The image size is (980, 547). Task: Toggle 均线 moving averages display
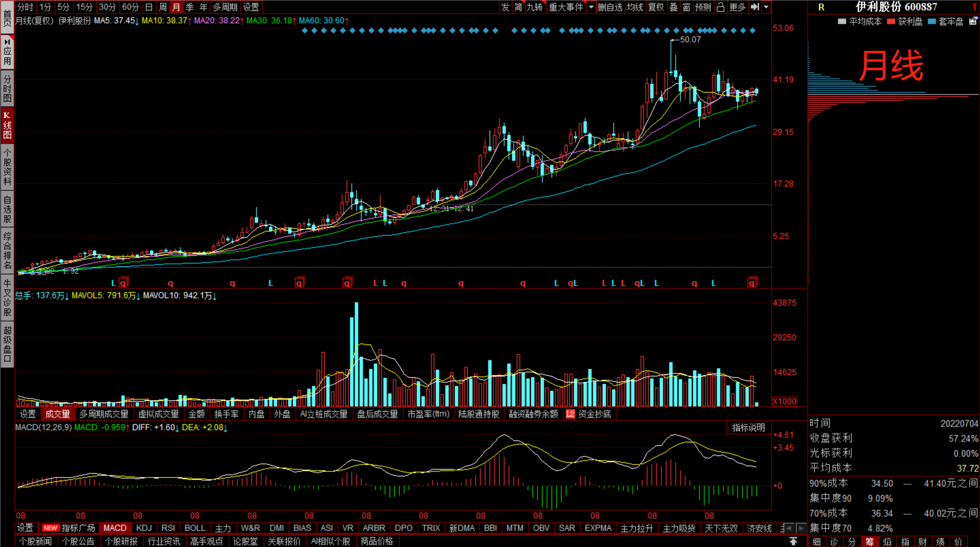635,7
